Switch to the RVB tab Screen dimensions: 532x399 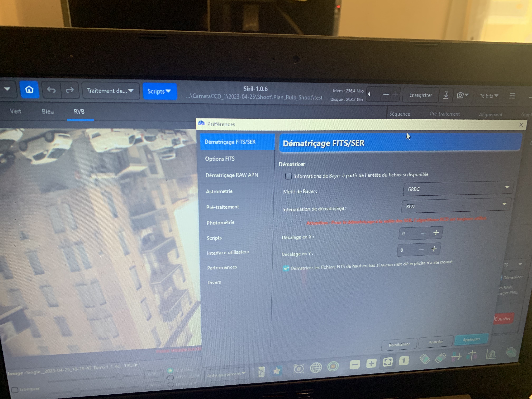[79, 112]
